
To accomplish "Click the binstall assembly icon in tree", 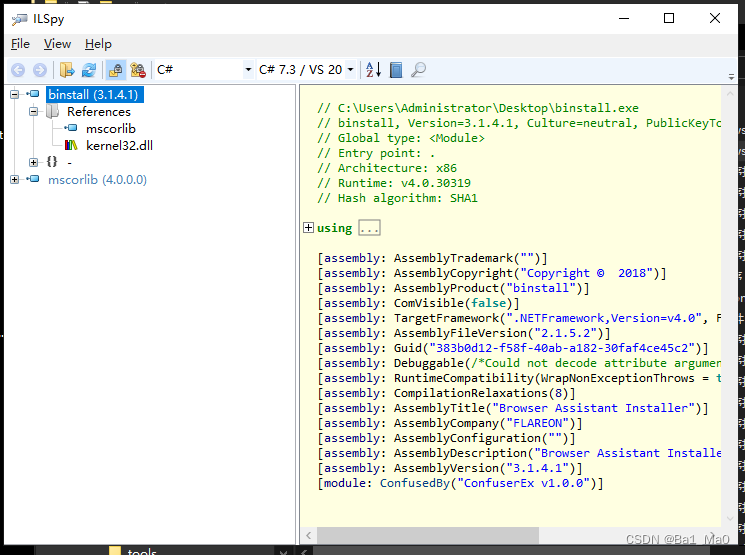I will pyautogui.click(x=33, y=94).
